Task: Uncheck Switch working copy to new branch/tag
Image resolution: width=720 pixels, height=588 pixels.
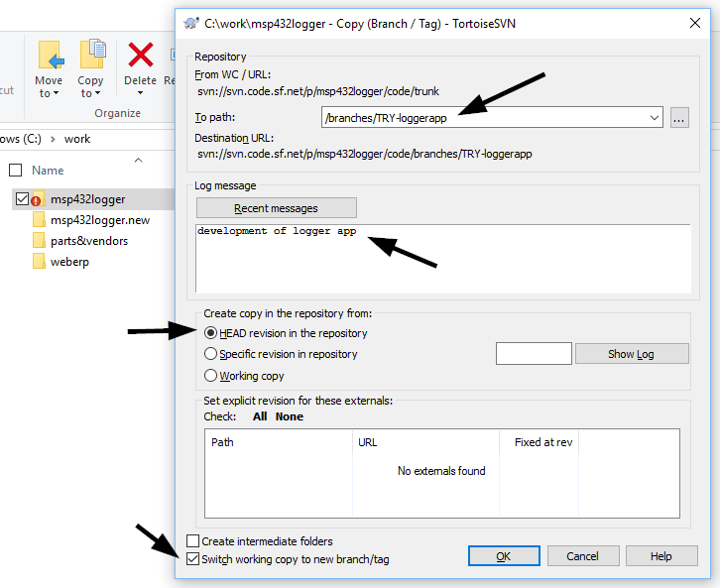Action: click(x=192, y=559)
